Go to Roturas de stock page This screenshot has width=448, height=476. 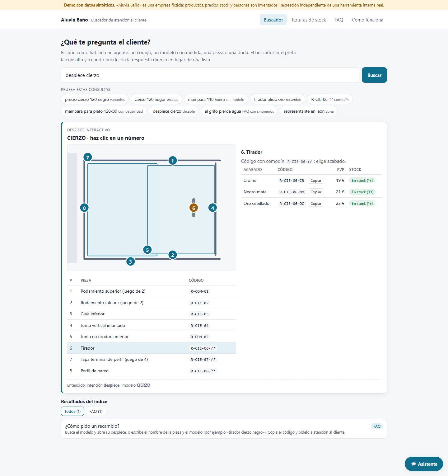(x=309, y=20)
